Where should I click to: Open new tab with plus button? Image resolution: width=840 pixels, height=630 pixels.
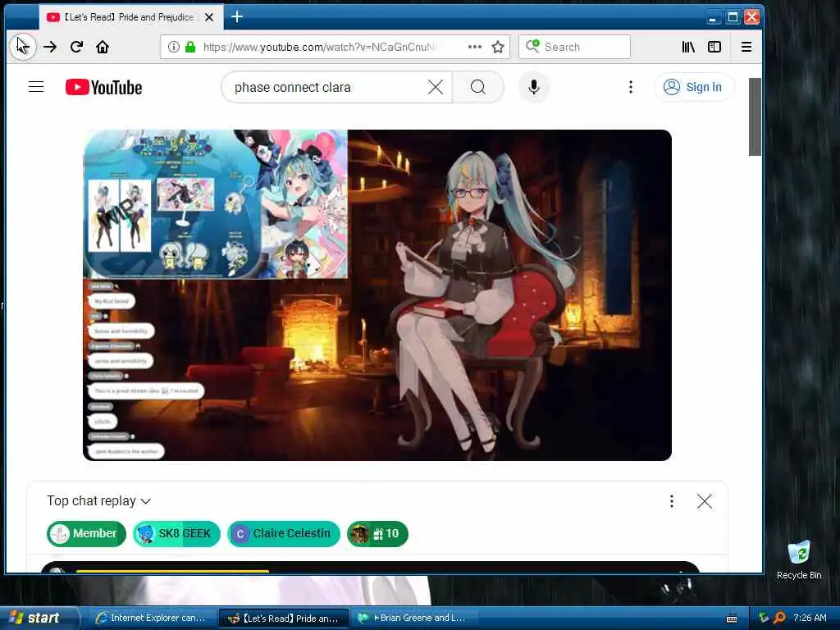(237, 16)
